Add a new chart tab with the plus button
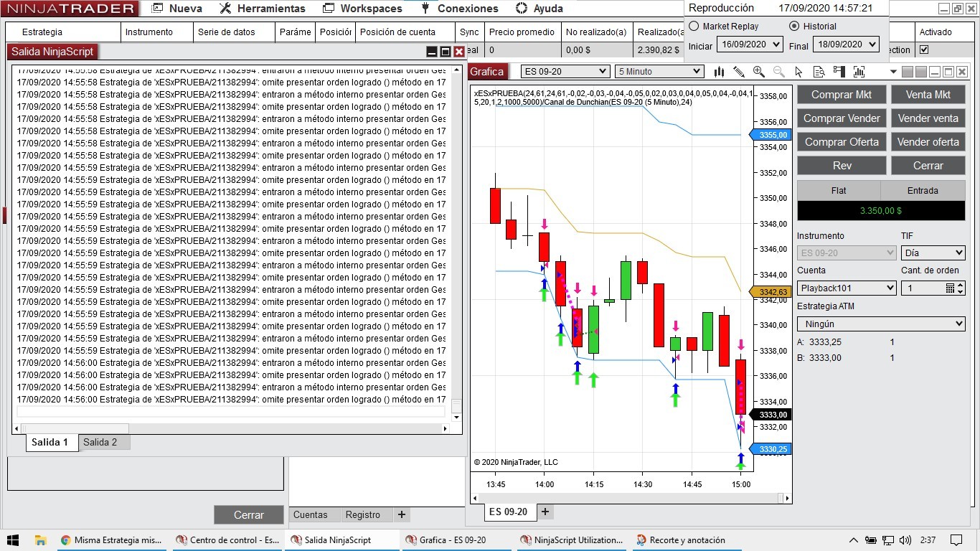The image size is (980, 551). pos(545,512)
